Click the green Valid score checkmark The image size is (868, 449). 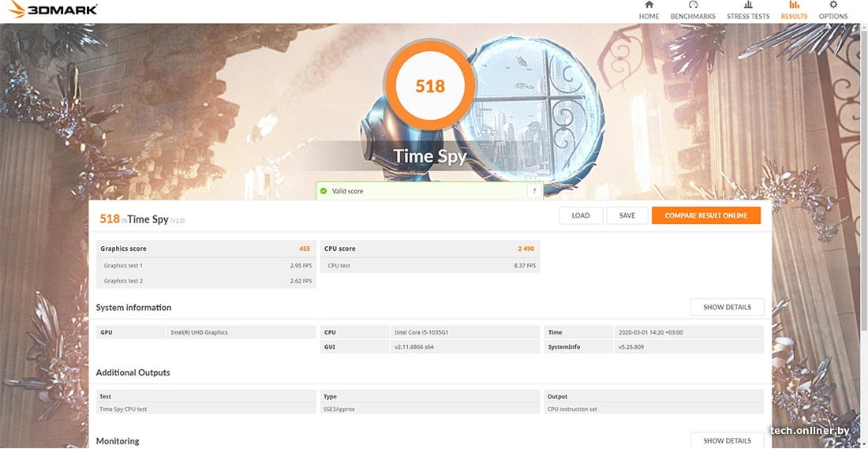(x=324, y=191)
